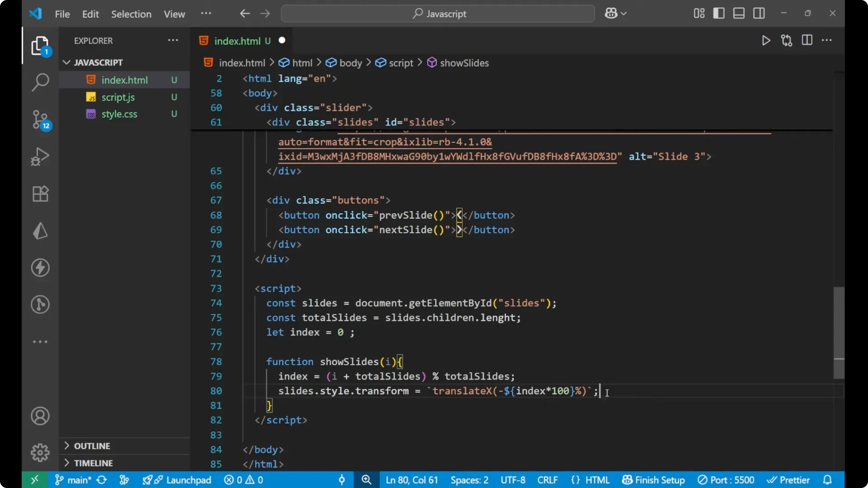Click the notifications bell in status bar
Image resolution: width=868 pixels, height=488 pixels.
(x=828, y=480)
